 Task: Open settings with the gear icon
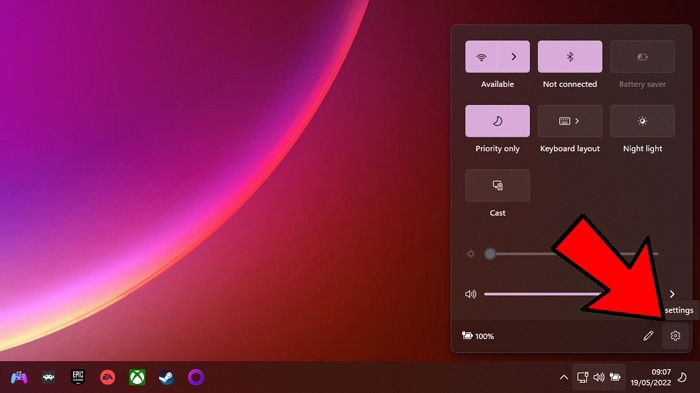tap(675, 336)
